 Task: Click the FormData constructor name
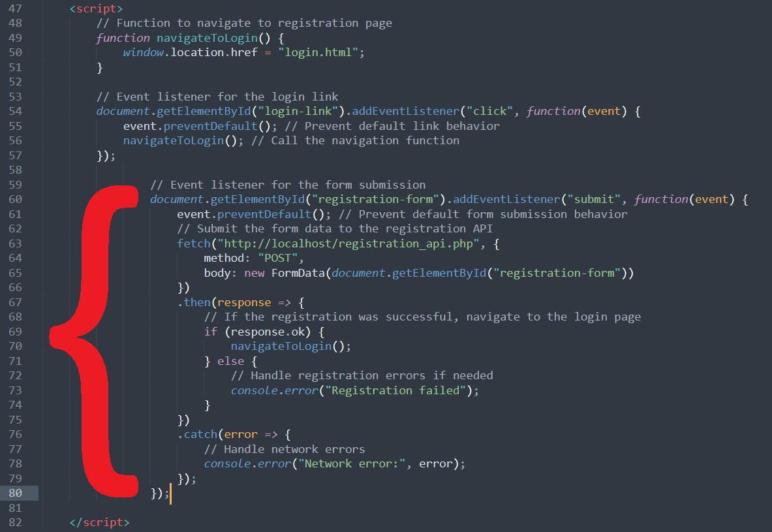[298, 273]
